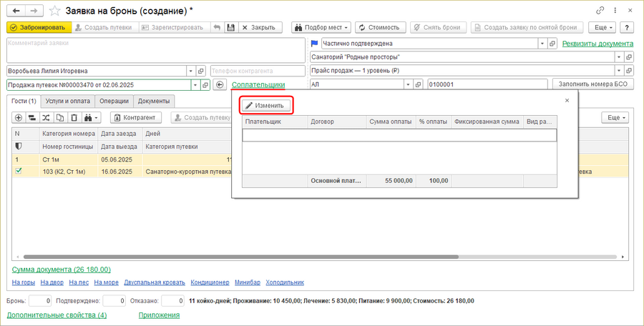Click the horizontal scrollbar of guests table

click(x=215, y=256)
